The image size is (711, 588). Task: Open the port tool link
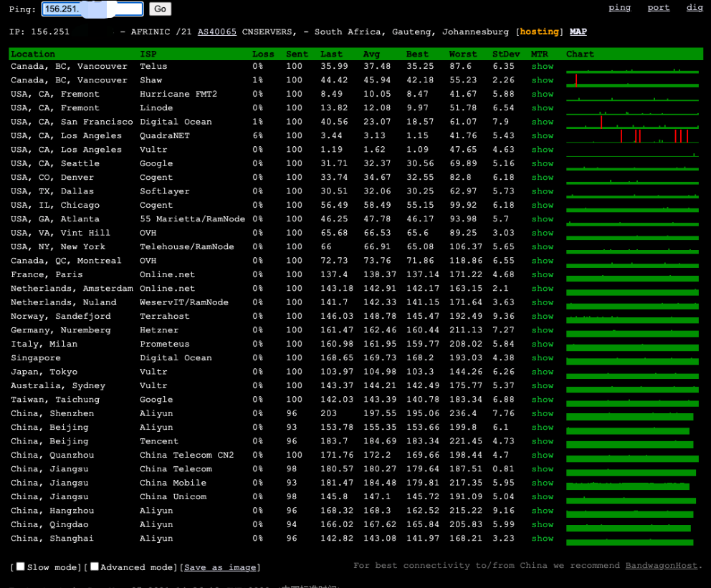click(659, 7)
